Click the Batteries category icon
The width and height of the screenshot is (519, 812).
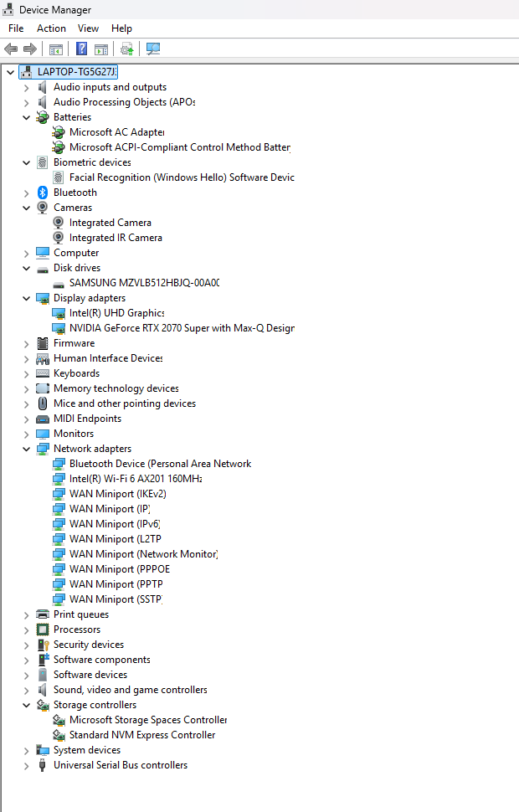click(43, 117)
